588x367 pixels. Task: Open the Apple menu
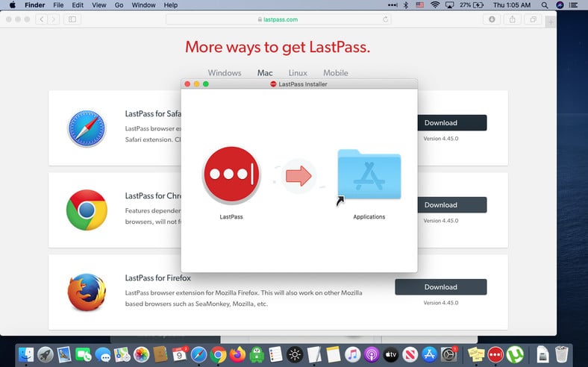pos(12,5)
